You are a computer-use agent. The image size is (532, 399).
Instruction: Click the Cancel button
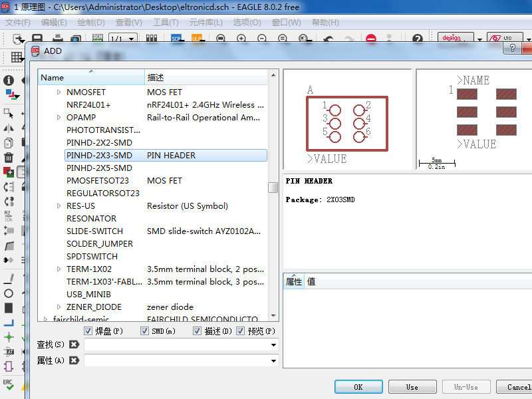pos(514,387)
